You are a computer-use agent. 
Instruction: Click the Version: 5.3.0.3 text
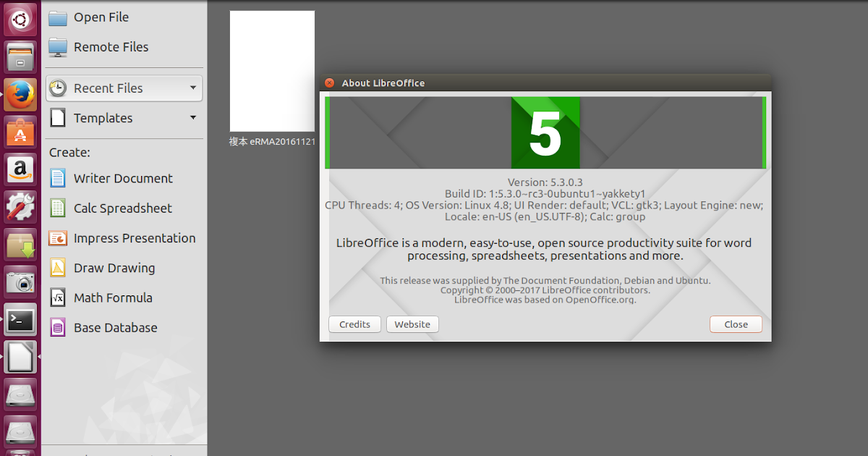[x=545, y=182]
